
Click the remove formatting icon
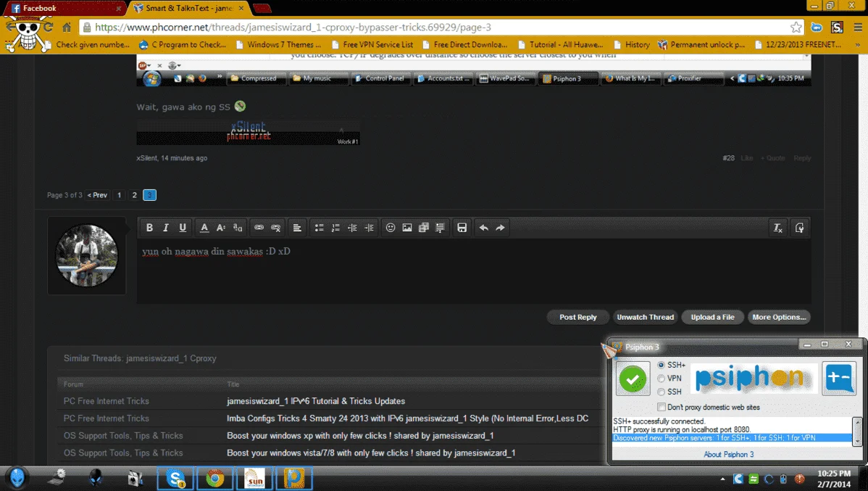click(x=777, y=228)
